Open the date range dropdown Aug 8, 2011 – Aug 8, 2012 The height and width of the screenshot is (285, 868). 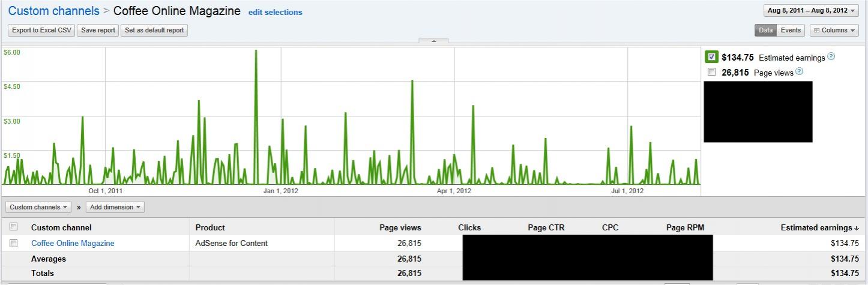(x=812, y=10)
